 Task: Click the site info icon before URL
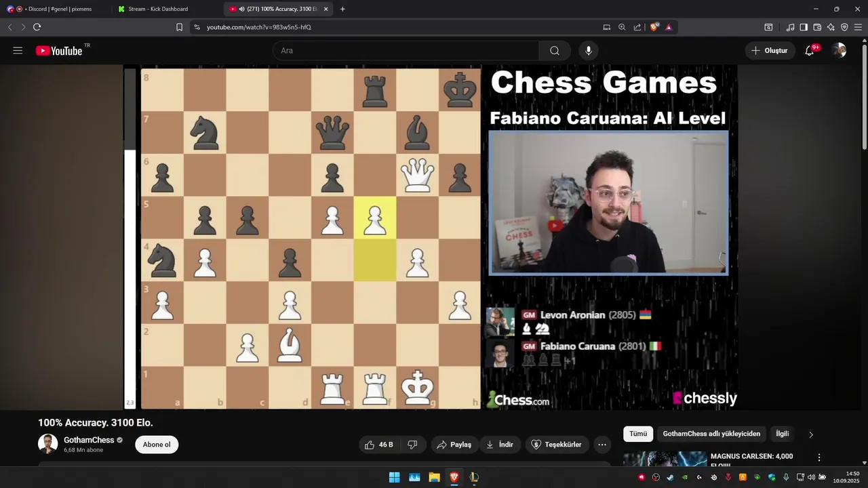tap(197, 27)
